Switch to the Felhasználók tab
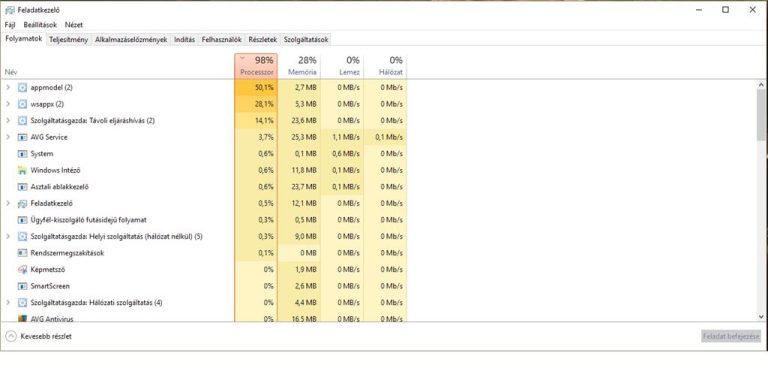This screenshot has height=383, width=768. pyautogui.click(x=221, y=40)
